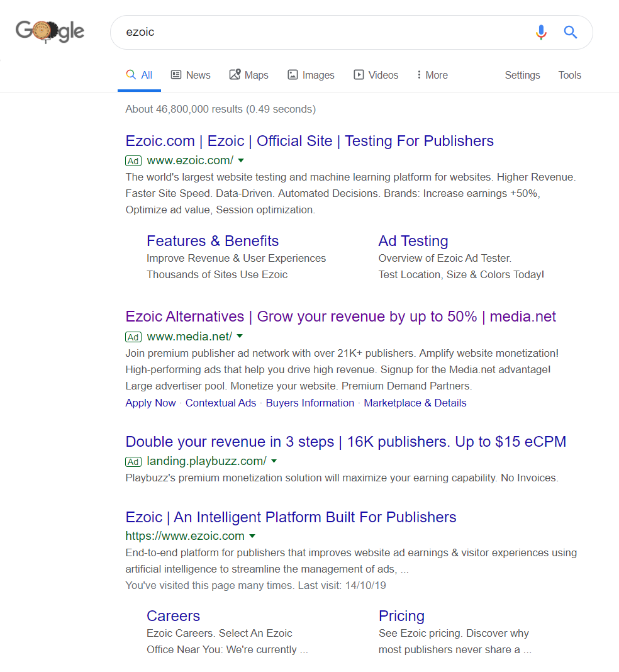619x672 pixels.
Task: Click the Videos tab play icon
Action: (x=359, y=75)
